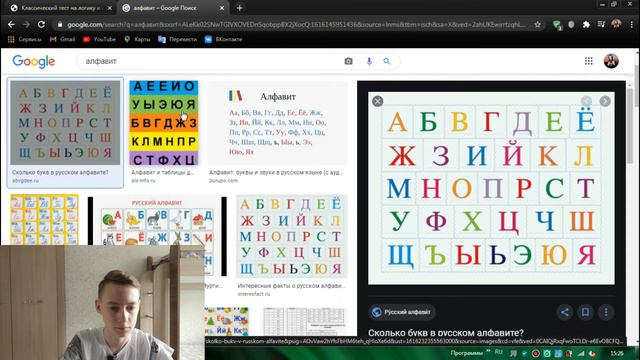Expand the Программы toolbar chevron
The image size is (640, 360).
(x=488, y=351)
